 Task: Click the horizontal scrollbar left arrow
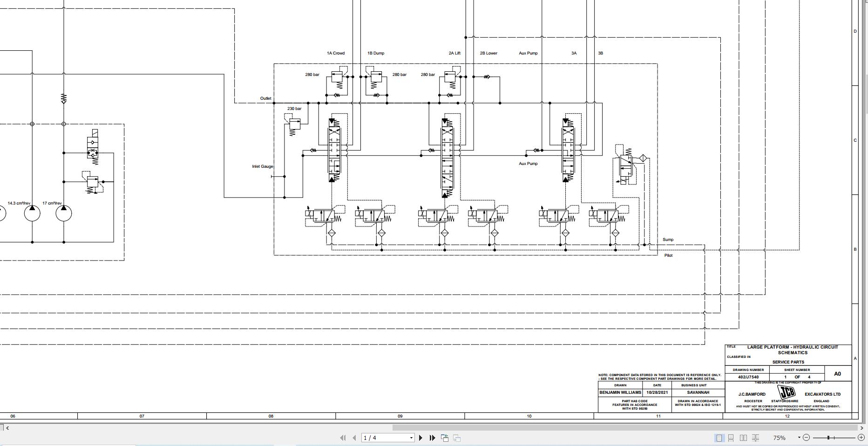[7, 427]
